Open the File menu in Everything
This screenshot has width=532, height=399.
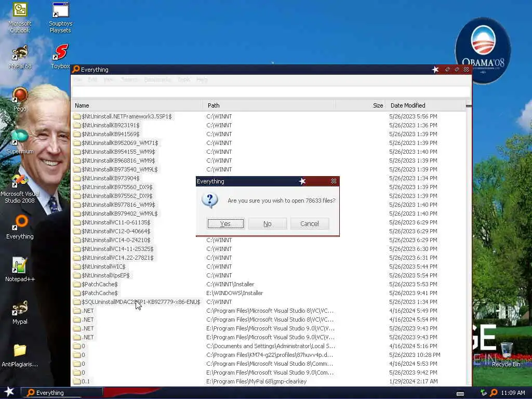point(78,79)
